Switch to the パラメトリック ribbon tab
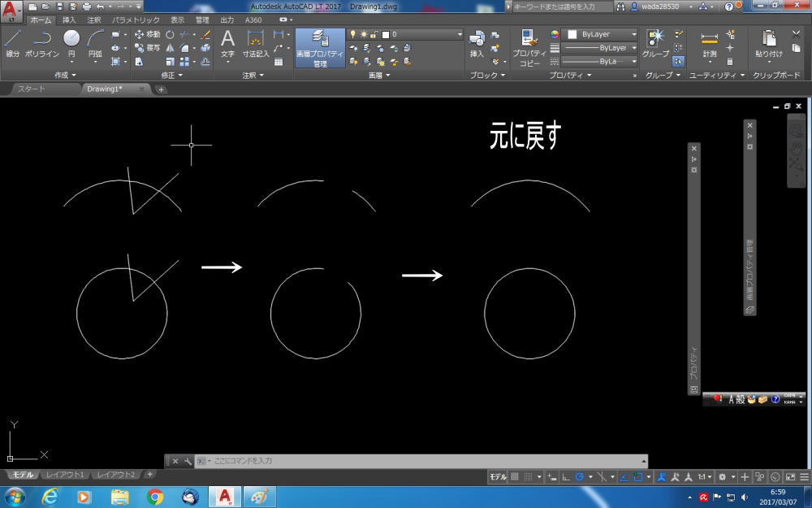The width and height of the screenshot is (812, 508). coord(136,20)
